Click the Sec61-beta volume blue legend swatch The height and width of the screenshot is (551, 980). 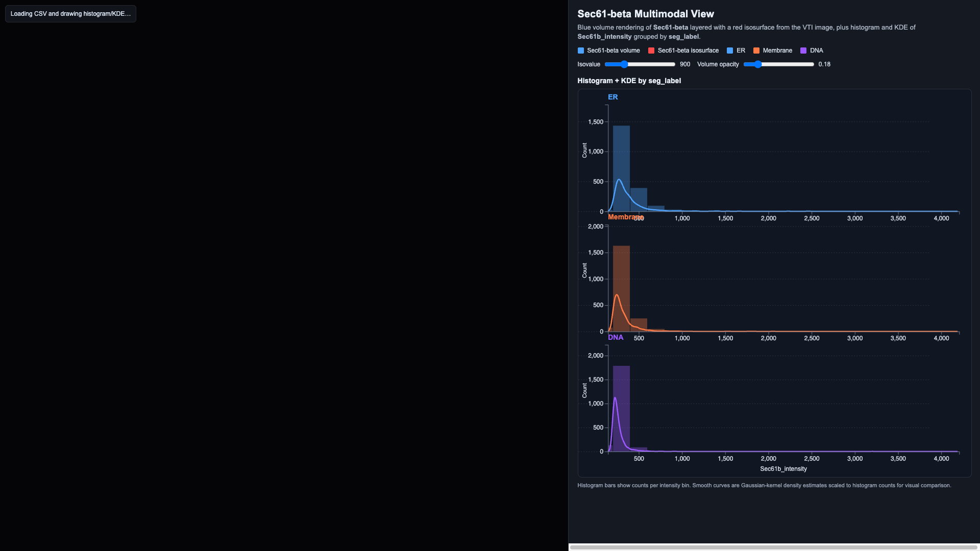pos(581,51)
